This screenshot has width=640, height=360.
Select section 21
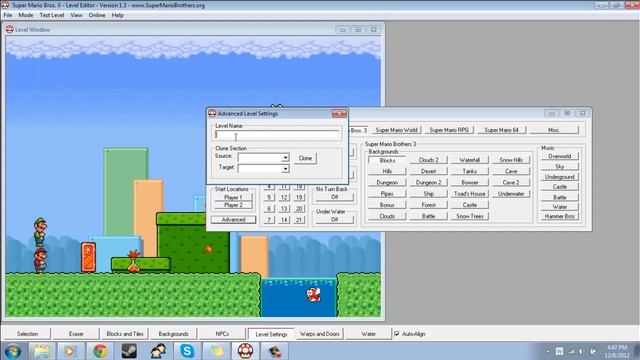[x=299, y=220]
